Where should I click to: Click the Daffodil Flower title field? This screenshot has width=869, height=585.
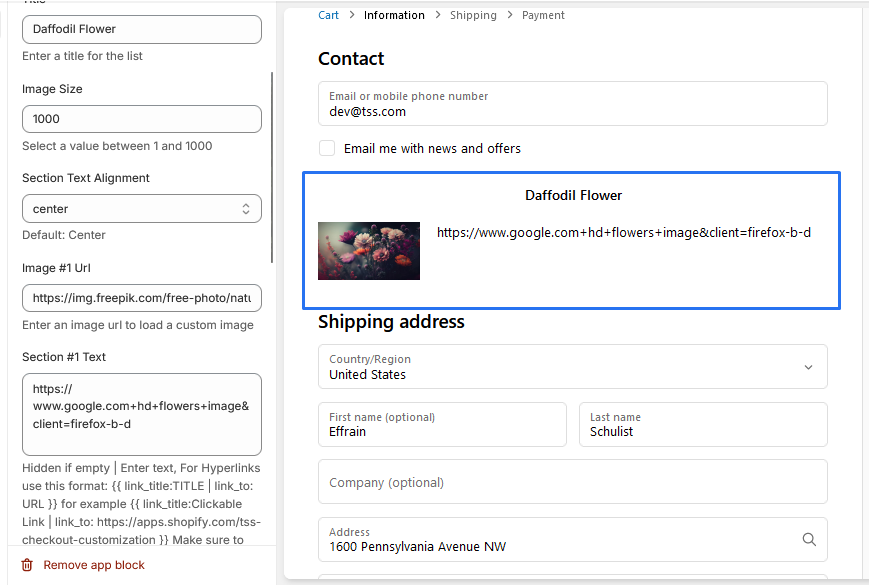pos(141,30)
